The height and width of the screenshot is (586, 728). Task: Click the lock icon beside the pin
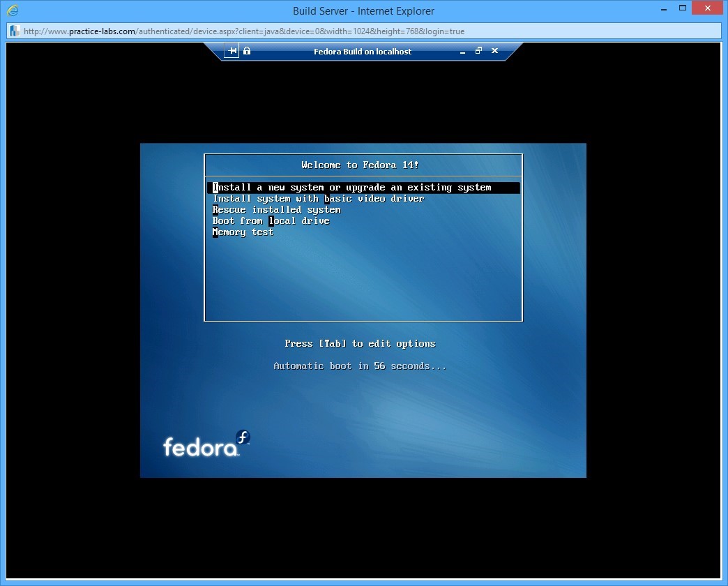246,50
